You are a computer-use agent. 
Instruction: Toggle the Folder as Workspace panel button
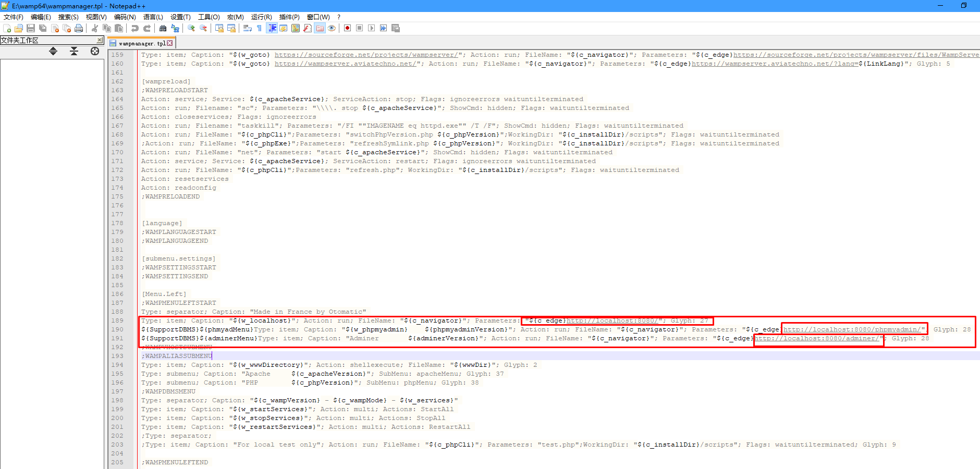point(320,28)
